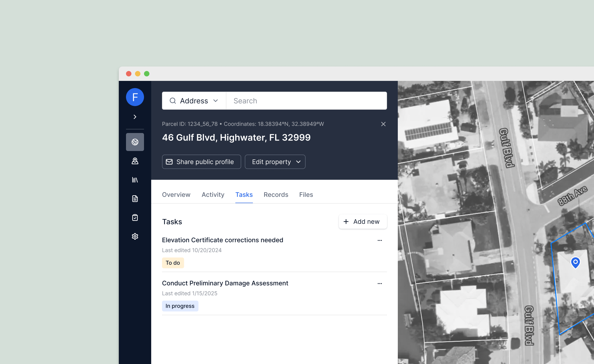The image size is (594, 364).
Task: Close the property details panel
Action: tap(383, 124)
